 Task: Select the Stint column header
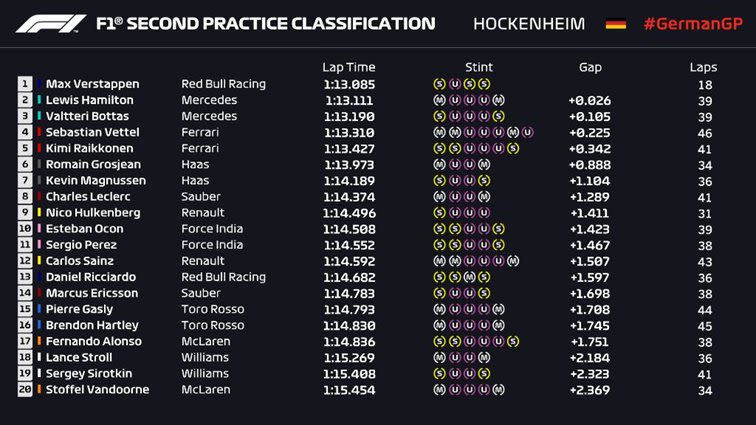point(479,67)
